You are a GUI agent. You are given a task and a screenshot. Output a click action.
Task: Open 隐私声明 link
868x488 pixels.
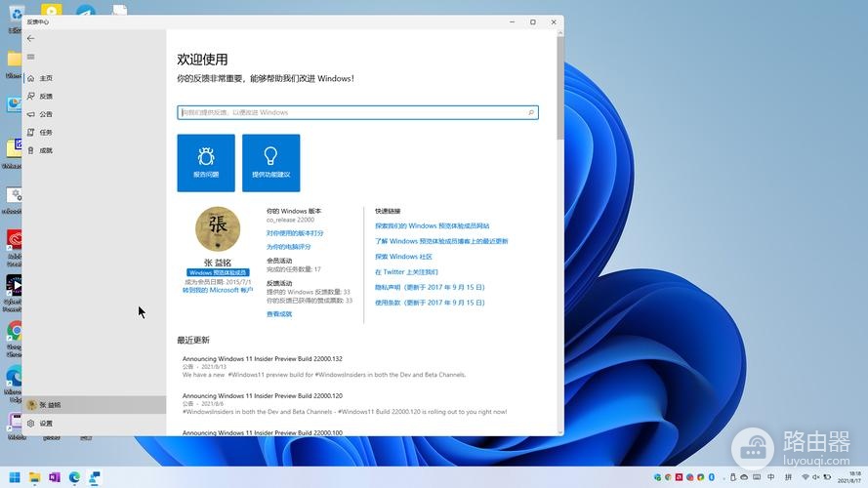(x=430, y=288)
